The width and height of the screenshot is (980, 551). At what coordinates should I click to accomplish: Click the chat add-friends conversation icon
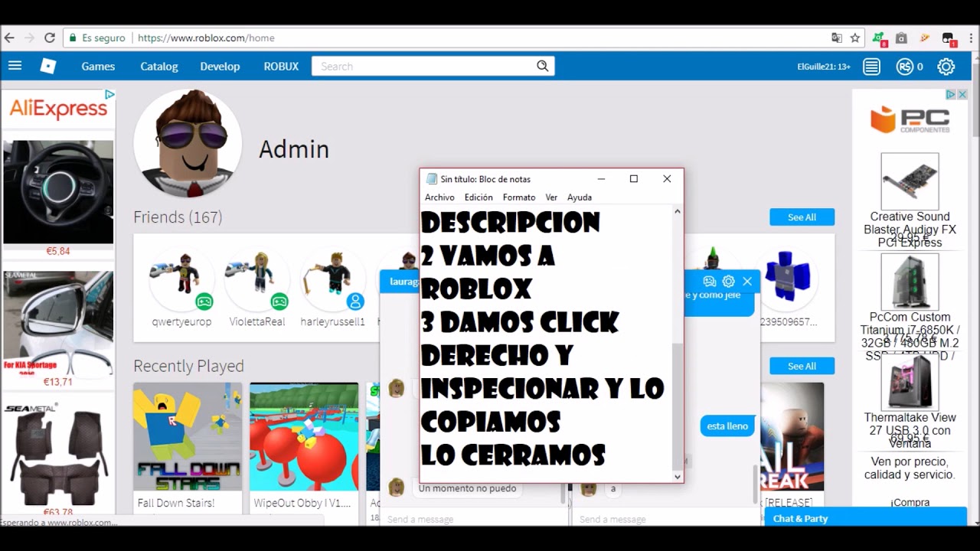[x=710, y=282]
